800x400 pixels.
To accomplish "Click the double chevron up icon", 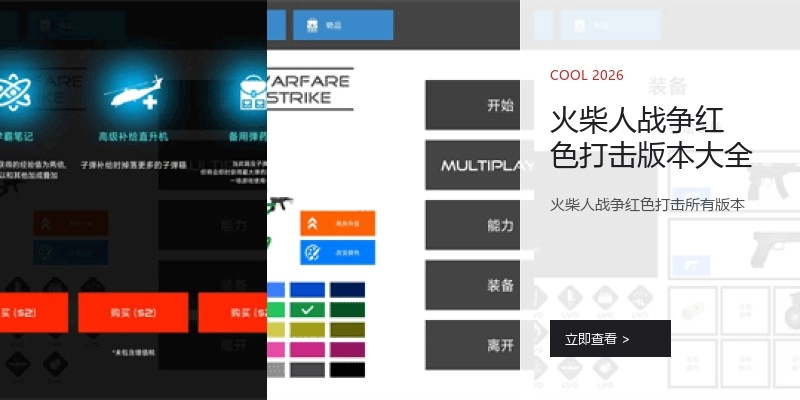I will point(312,223).
